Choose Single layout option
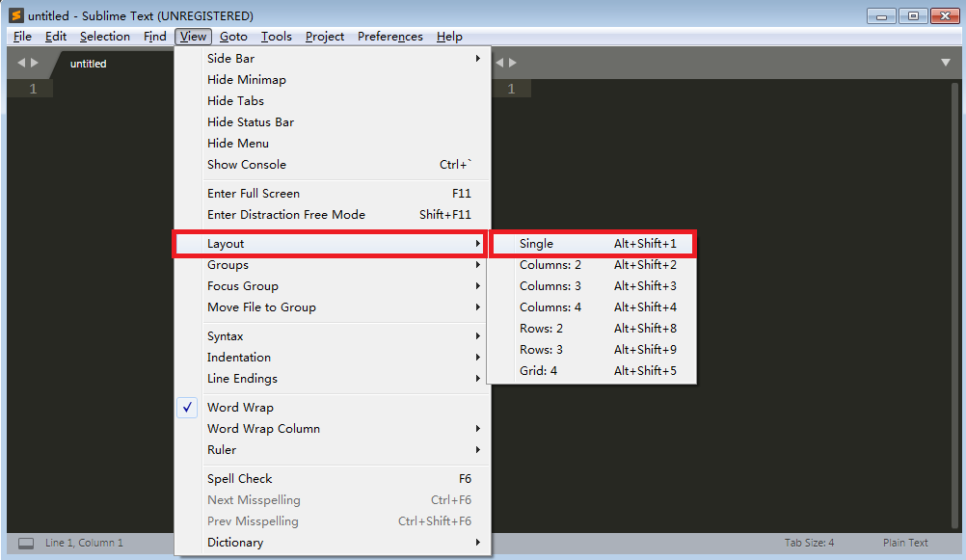The height and width of the screenshot is (560, 966). (x=593, y=243)
